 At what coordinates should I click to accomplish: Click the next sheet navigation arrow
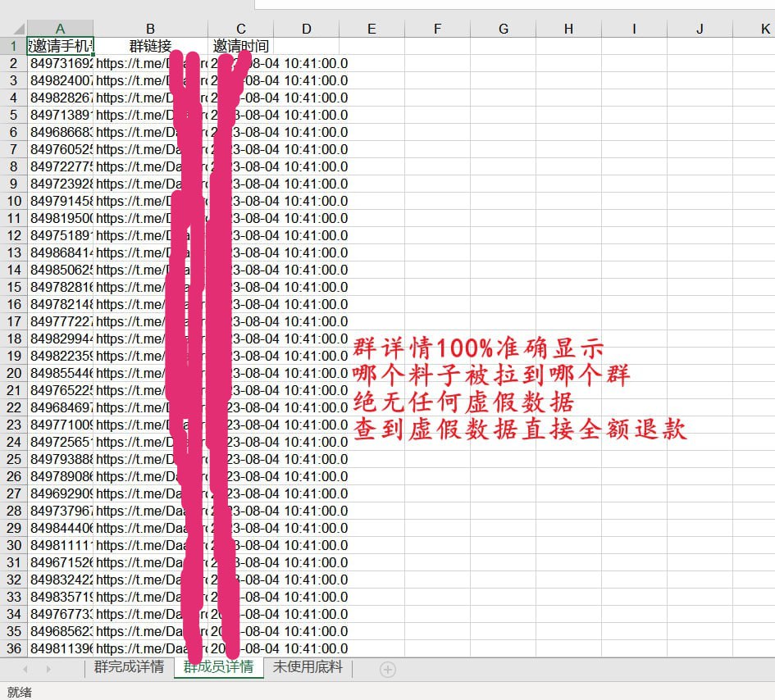[48, 669]
